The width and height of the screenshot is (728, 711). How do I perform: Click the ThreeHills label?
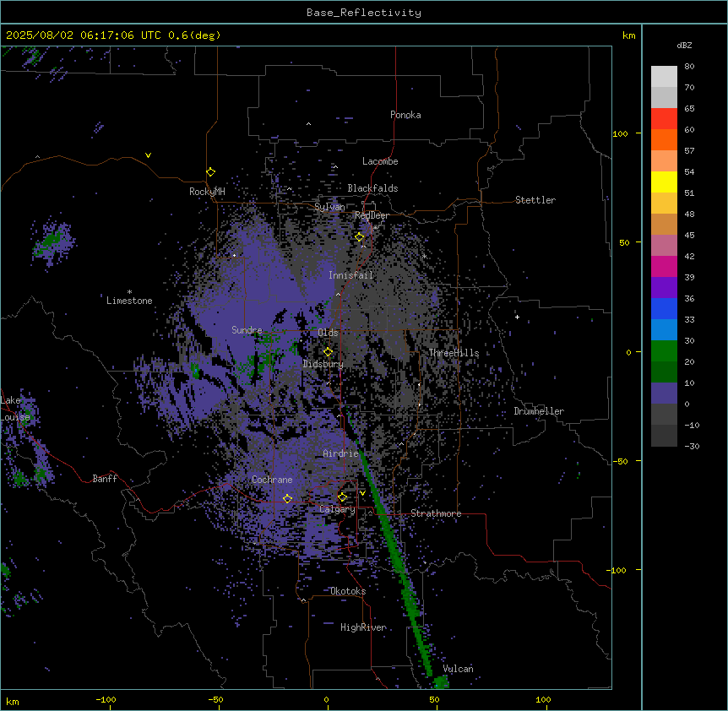454,353
